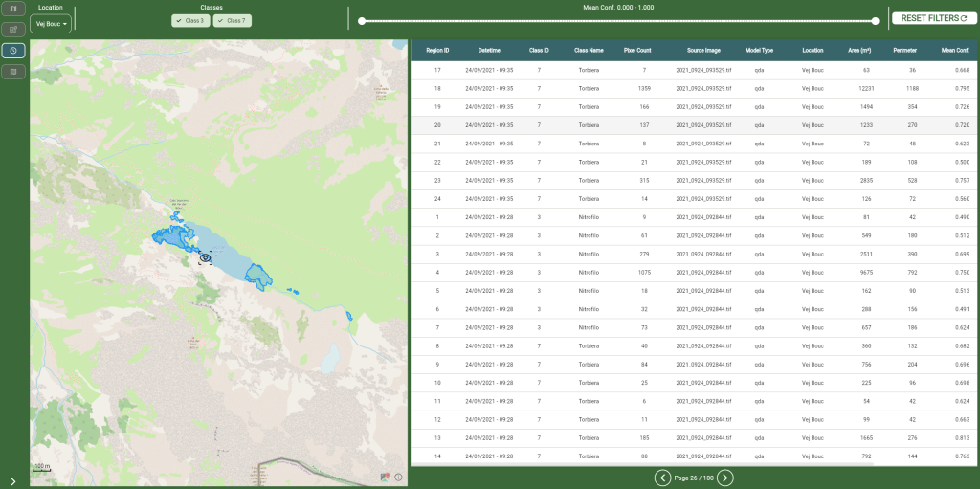
Task: Sort table by Area (m²) column header
Action: 858,50
